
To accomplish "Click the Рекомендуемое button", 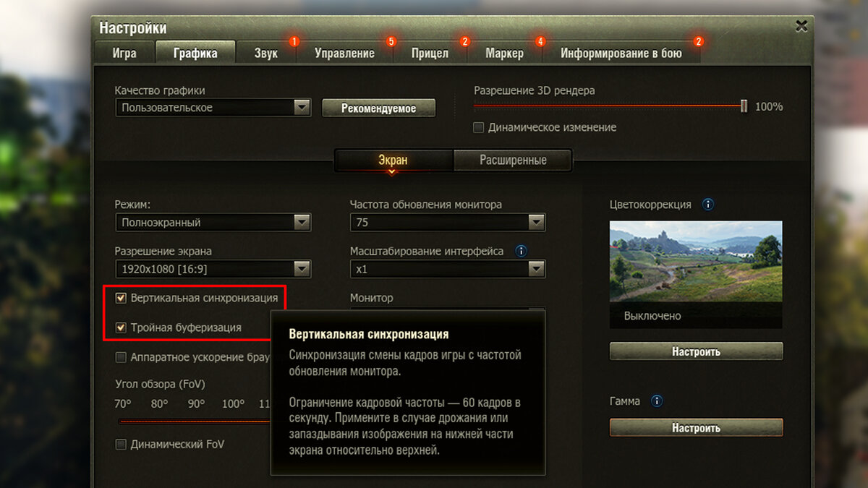I will (x=379, y=108).
